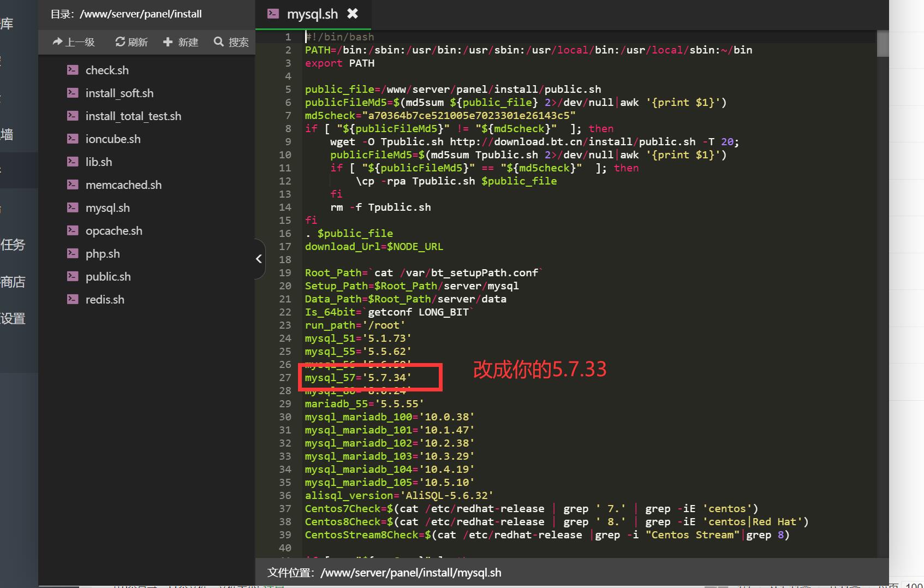This screenshot has height=588, width=924.
Task: Close the mysql.sh editor tab
Action: point(353,14)
